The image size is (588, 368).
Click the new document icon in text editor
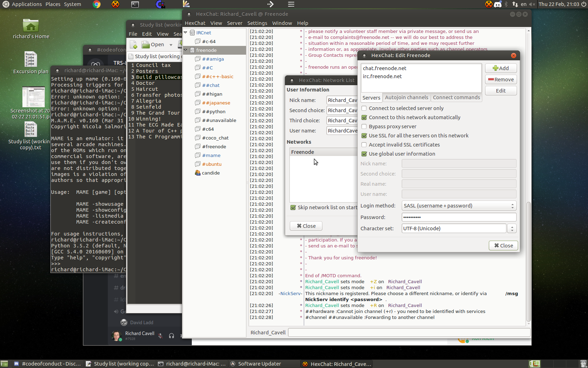click(133, 45)
